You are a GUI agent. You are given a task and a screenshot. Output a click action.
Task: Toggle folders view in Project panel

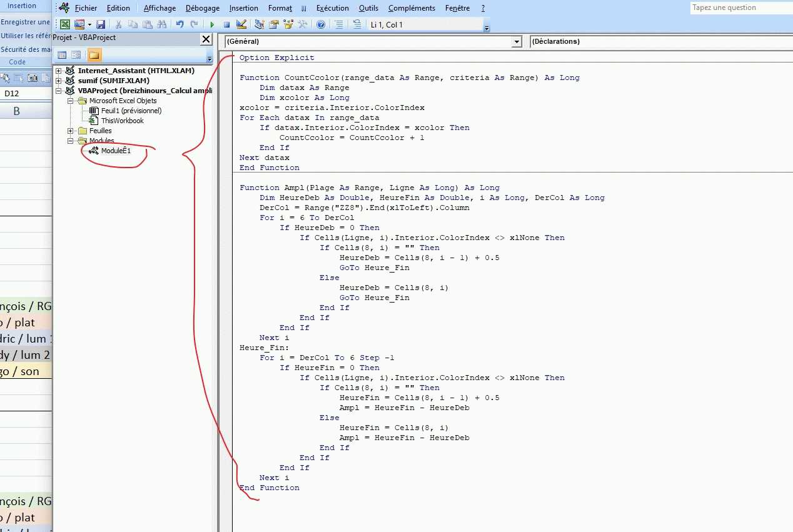point(94,55)
